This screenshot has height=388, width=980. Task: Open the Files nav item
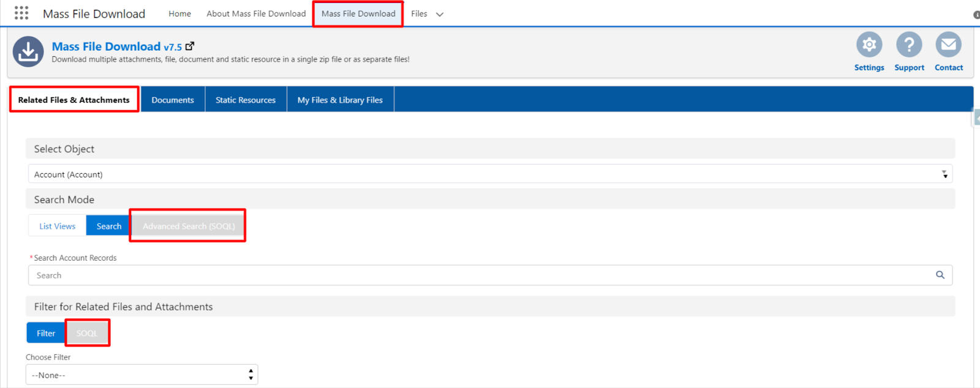(419, 13)
